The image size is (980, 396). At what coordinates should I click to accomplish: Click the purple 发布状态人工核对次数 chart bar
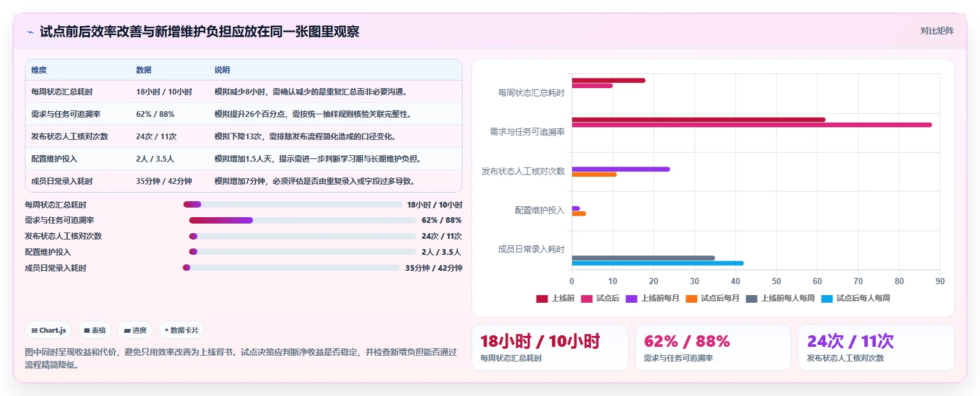point(621,169)
